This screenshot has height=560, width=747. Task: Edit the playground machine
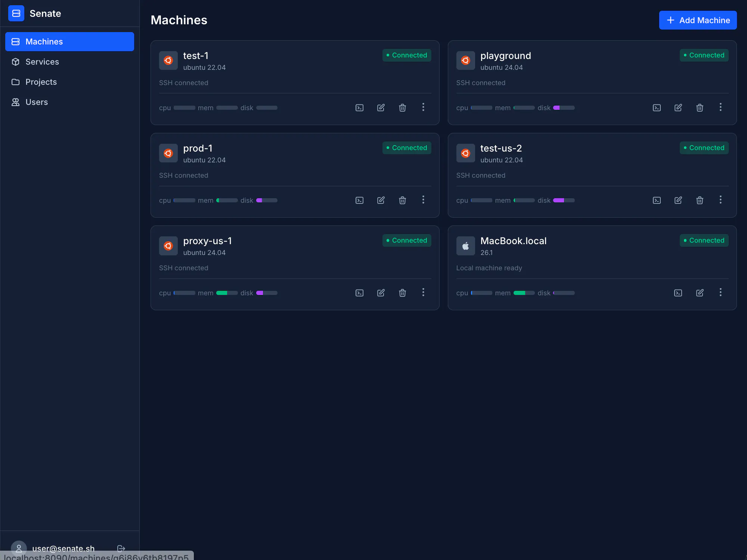(x=678, y=108)
